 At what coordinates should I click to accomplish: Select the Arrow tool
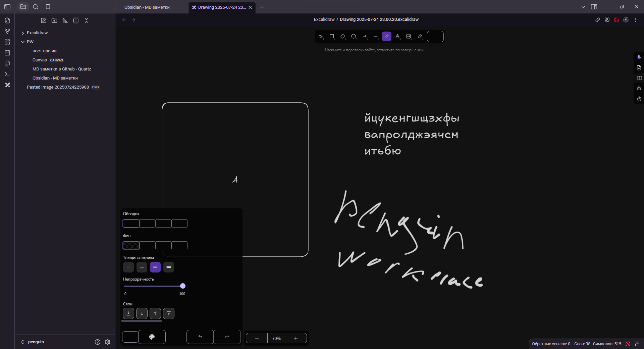[x=365, y=37]
